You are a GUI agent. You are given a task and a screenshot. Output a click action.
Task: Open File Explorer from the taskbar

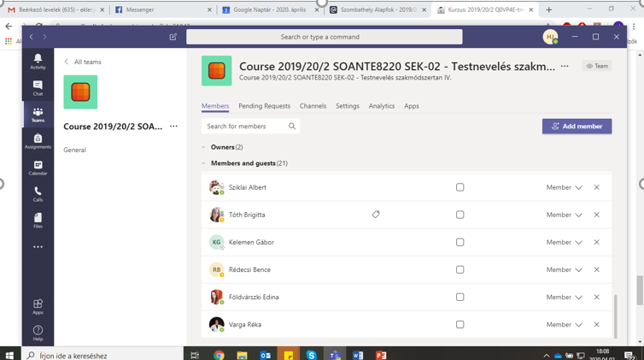[x=242, y=355]
